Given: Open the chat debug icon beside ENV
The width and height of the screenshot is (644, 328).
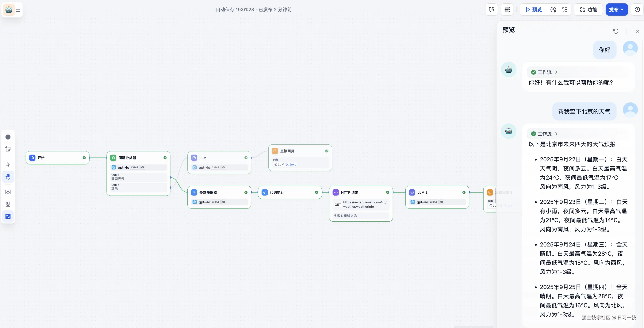Looking at the screenshot, I should click(492, 10).
